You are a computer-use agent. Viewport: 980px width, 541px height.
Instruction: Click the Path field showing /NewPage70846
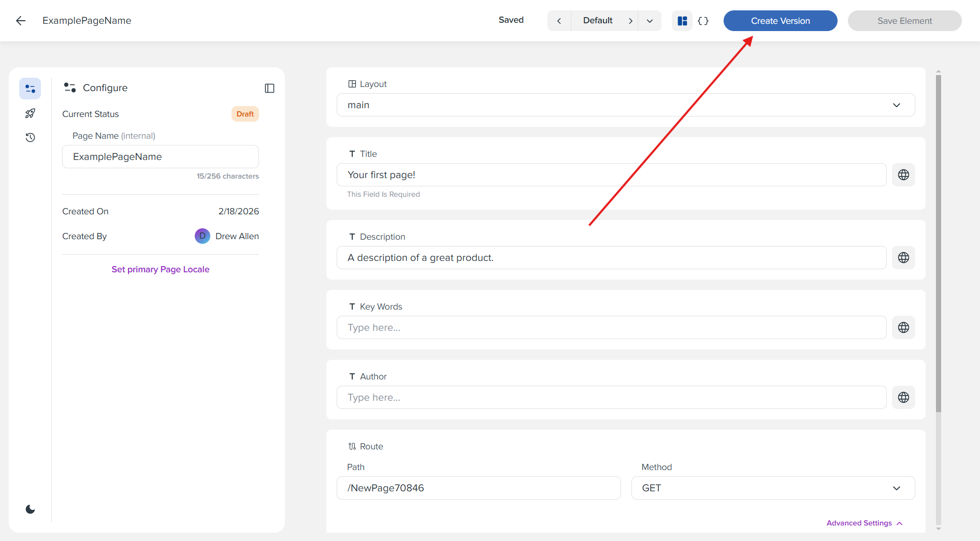tap(478, 488)
